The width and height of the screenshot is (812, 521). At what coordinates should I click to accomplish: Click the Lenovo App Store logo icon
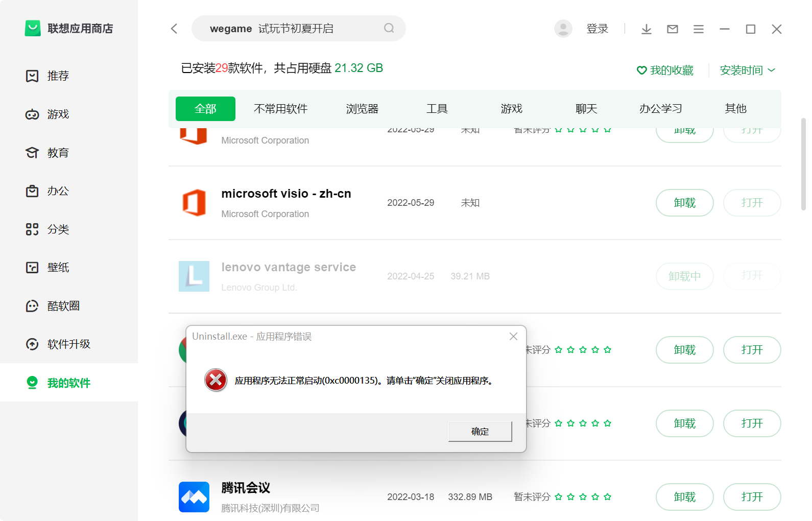33,29
